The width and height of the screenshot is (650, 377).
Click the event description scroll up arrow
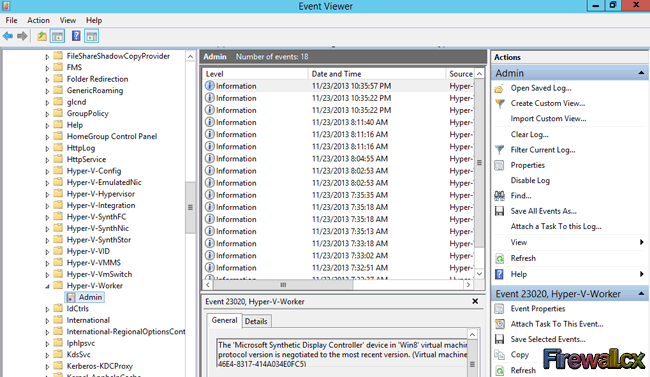tap(472, 334)
